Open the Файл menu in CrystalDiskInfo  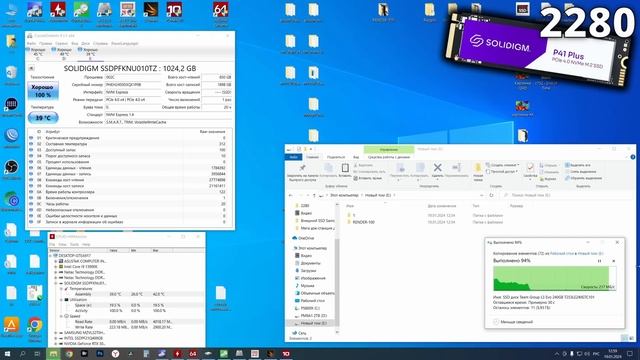coord(31,43)
